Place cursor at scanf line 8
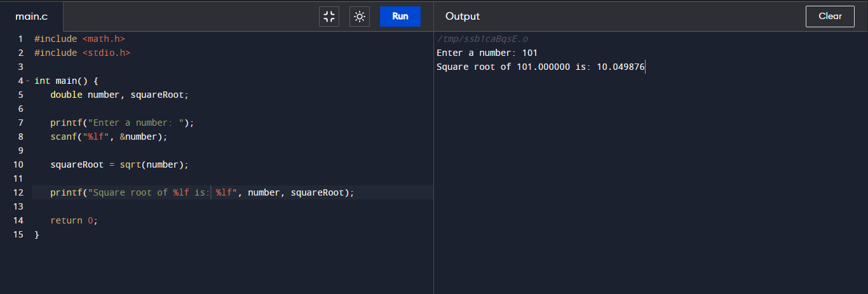The height and width of the screenshot is (294, 868). [x=109, y=137]
